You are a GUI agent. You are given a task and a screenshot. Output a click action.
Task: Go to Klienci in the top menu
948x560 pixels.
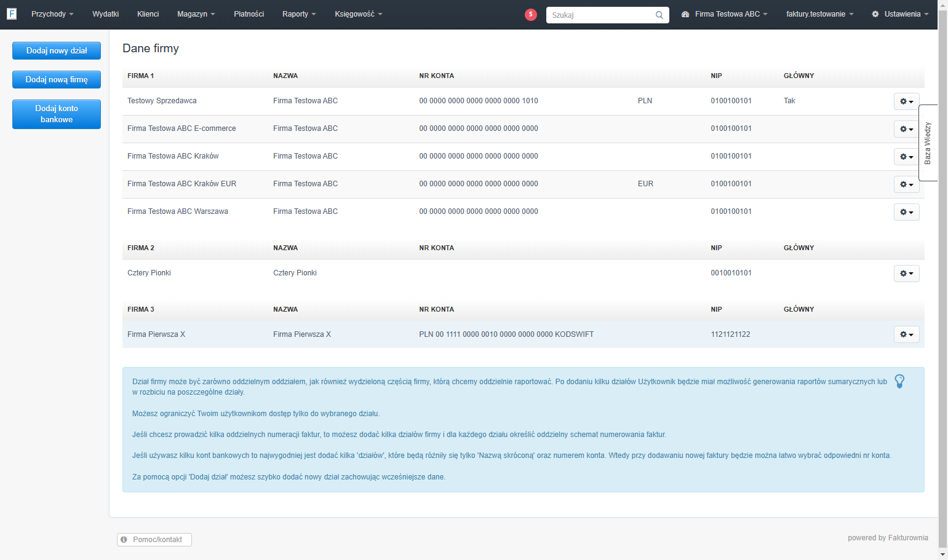[148, 14]
